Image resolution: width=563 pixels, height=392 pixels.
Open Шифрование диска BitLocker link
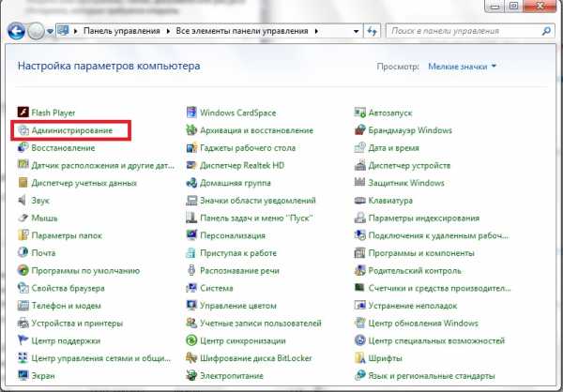click(255, 358)
